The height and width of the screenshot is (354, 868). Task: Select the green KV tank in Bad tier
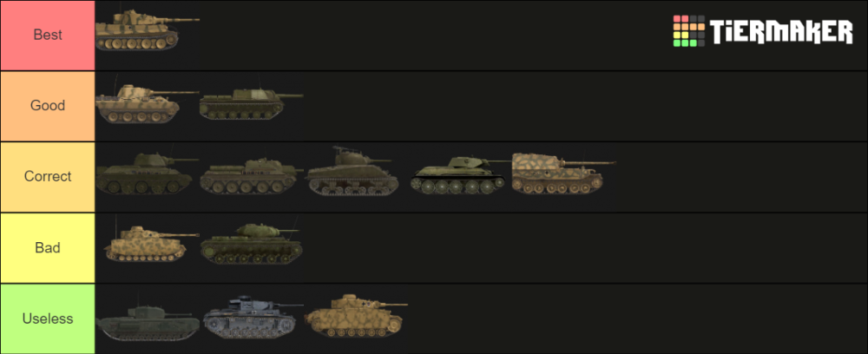pos(252,243)
